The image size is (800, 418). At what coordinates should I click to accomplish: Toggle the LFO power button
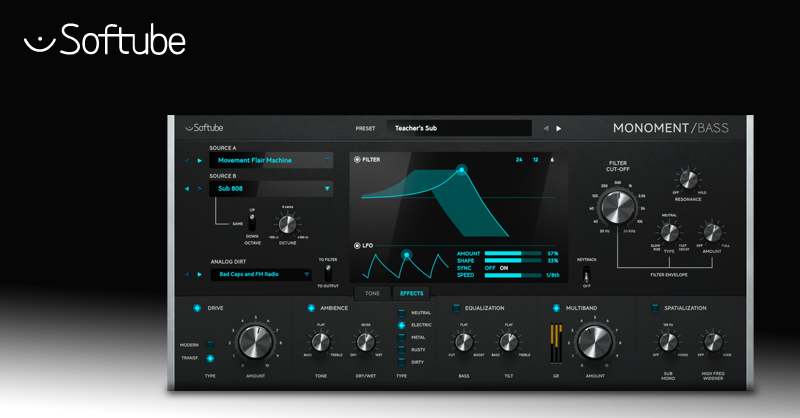click(357, 245)
